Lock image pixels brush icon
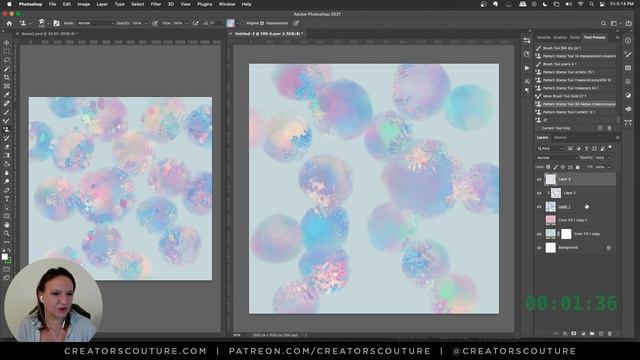The height and width of the screenshot is (360, 640). click(x=555, y=167)
